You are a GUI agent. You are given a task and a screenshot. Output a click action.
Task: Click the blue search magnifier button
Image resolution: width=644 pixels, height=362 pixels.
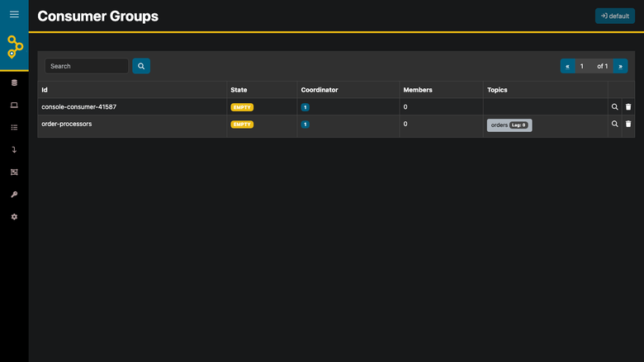coord(141,66)
